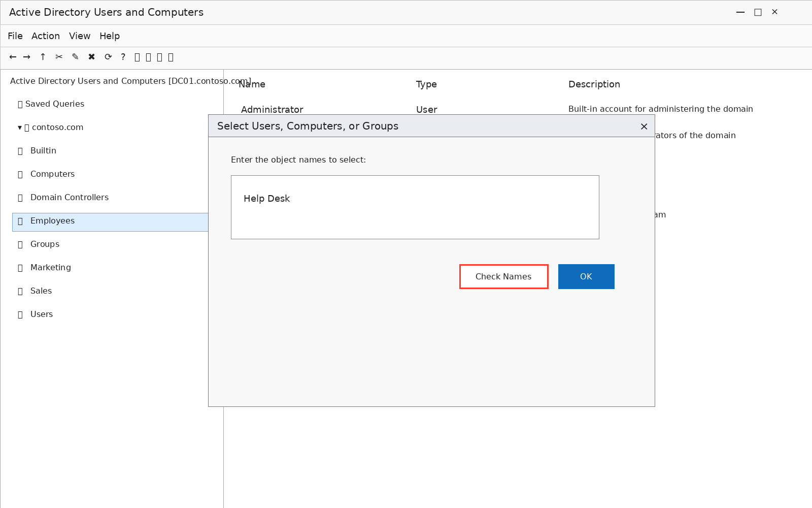812x508 pixels.
Task: Select the Computers container
Action: tap(52, 174)
